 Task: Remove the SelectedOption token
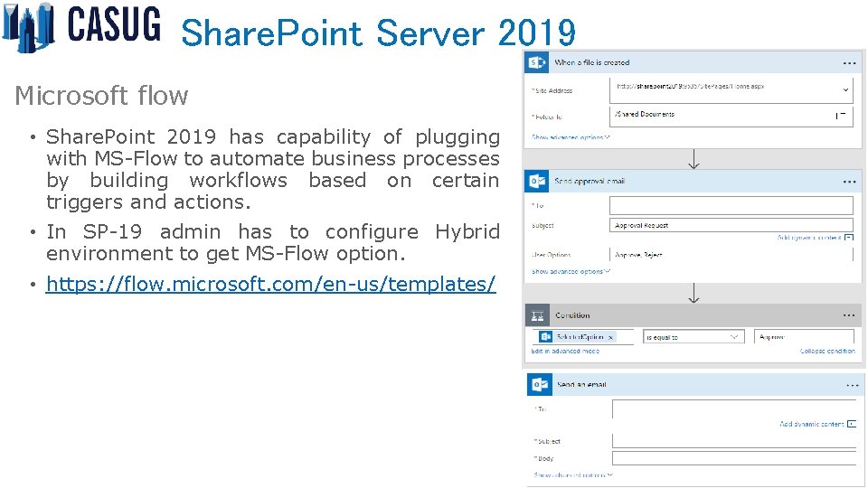610,337
